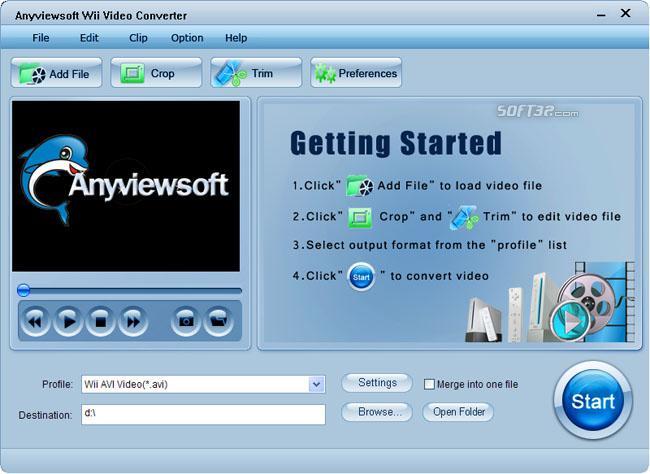Open the Crop tool
The height and width of the screenshot is (474, 650).
(x=156, y=73)
